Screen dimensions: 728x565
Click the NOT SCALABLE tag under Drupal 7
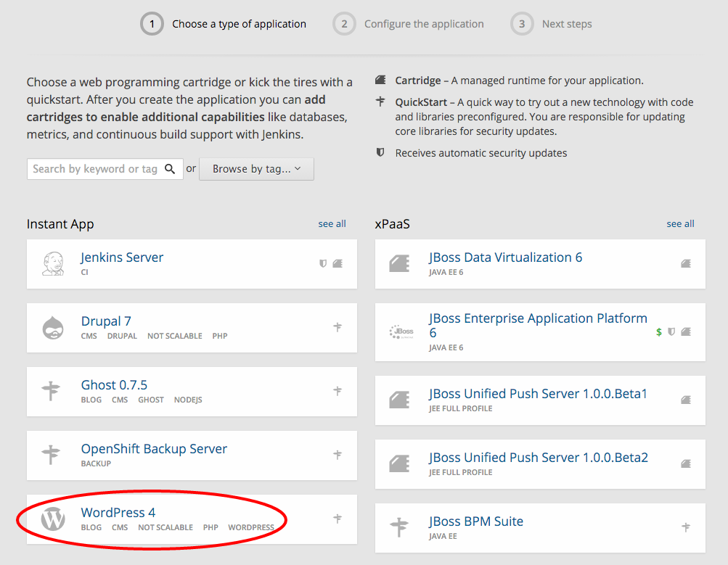click(175, 336)
